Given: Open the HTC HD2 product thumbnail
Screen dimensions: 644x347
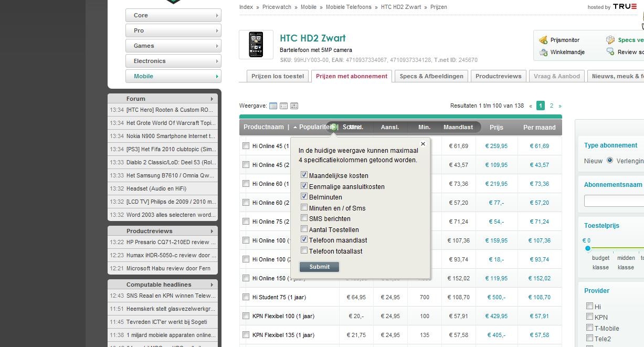Looking at the screenshot, I should tap(256, 45).
